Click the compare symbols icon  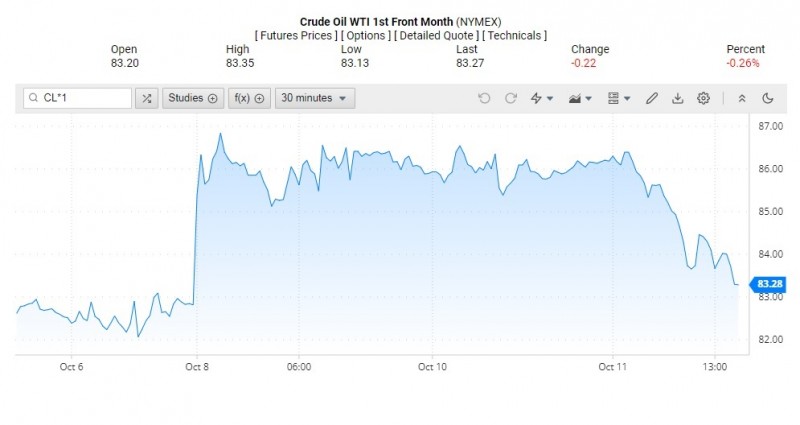tap(147, 98)
